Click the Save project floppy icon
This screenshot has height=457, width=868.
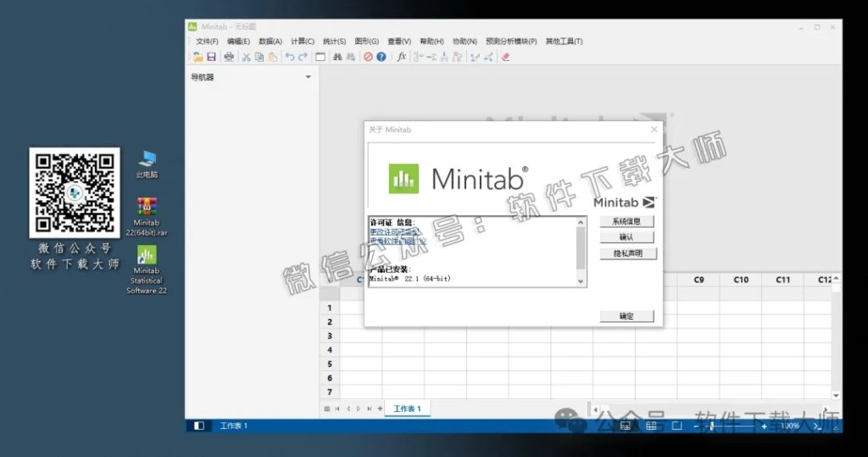tap(211, 57)
